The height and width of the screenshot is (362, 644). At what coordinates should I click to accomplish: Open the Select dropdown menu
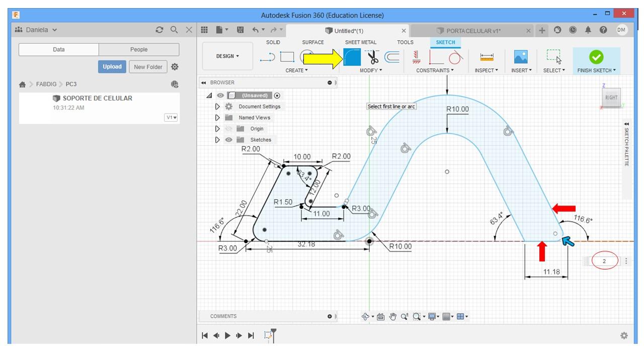click(x=554, y=70)
